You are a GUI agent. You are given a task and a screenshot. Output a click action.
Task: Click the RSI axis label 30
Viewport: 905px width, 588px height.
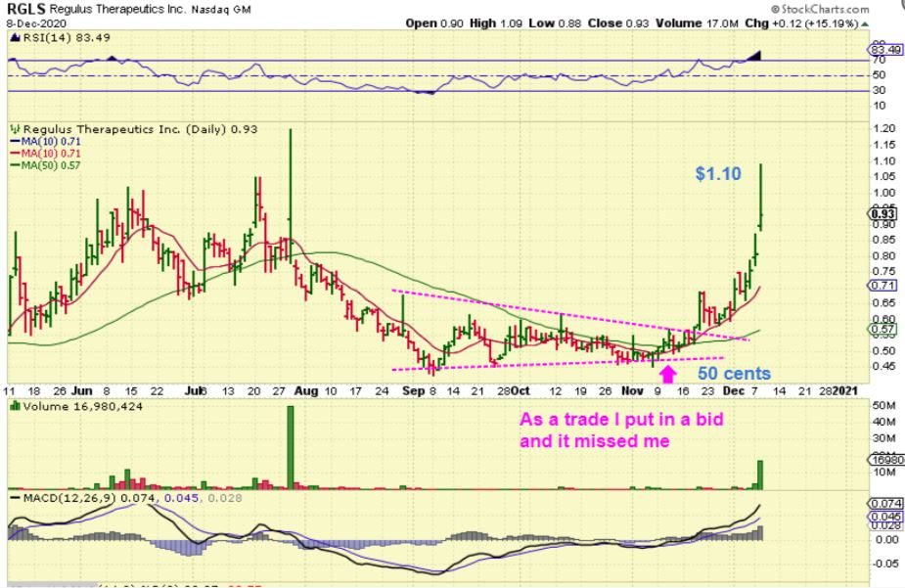click(879, 90)
